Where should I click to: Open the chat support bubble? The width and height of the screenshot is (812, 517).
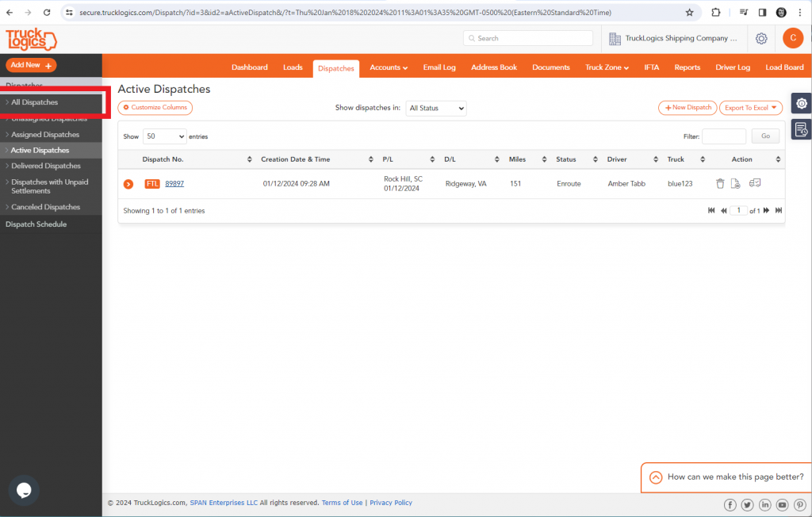coord(24,490)
